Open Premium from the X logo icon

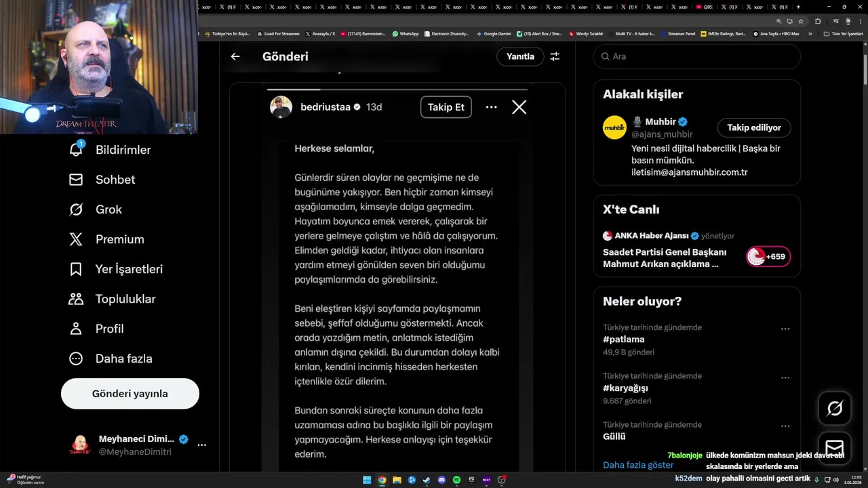[76, 239]
